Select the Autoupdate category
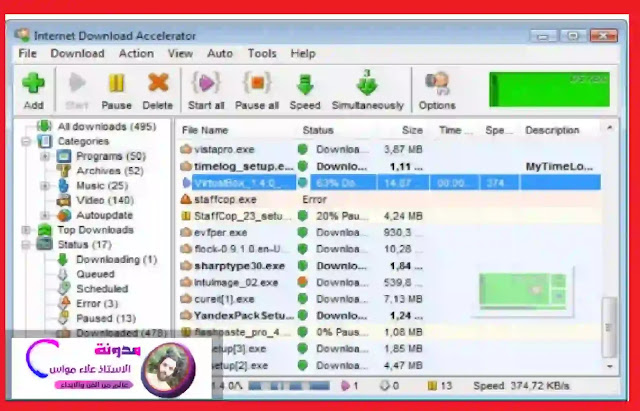Screen dimensions: 640x411 [104, 215]
